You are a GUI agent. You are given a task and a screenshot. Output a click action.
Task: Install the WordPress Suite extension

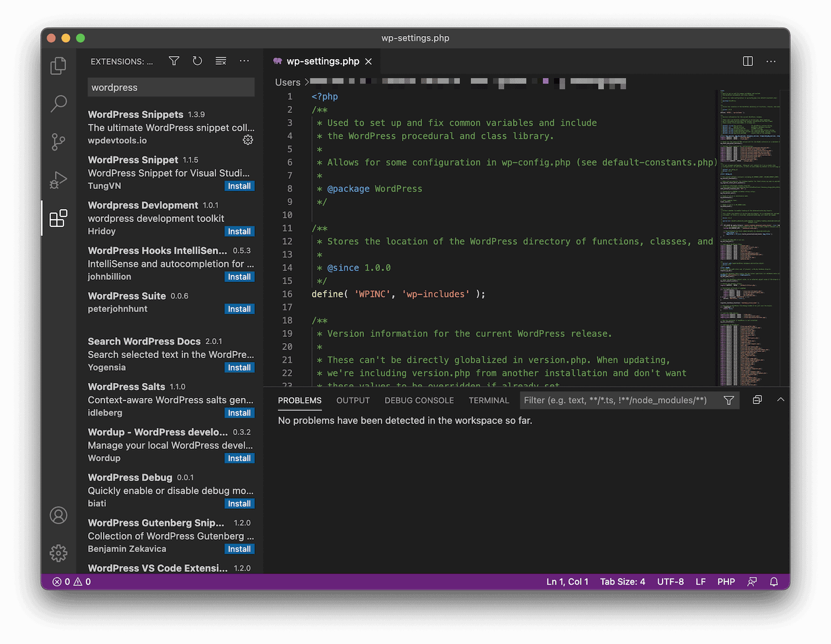coord(239,309)
